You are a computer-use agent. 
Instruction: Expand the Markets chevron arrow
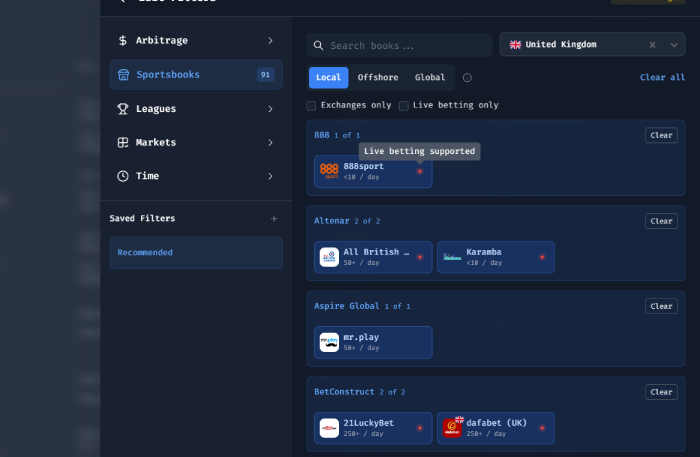[x=271, y=142]
